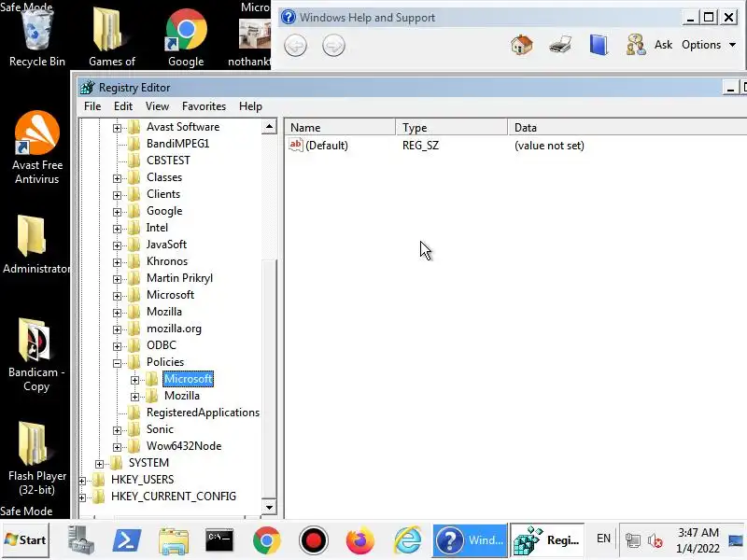
Task: Select the (Default) registry value
Action: tap(326, 146)
